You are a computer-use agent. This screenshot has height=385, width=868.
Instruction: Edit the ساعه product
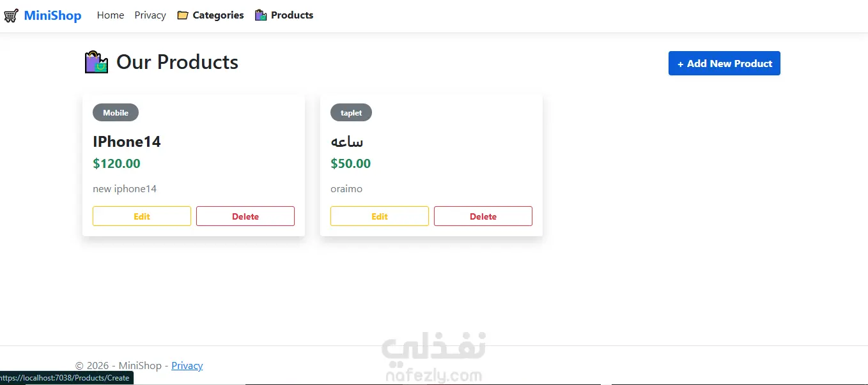[x=380, y=216]
